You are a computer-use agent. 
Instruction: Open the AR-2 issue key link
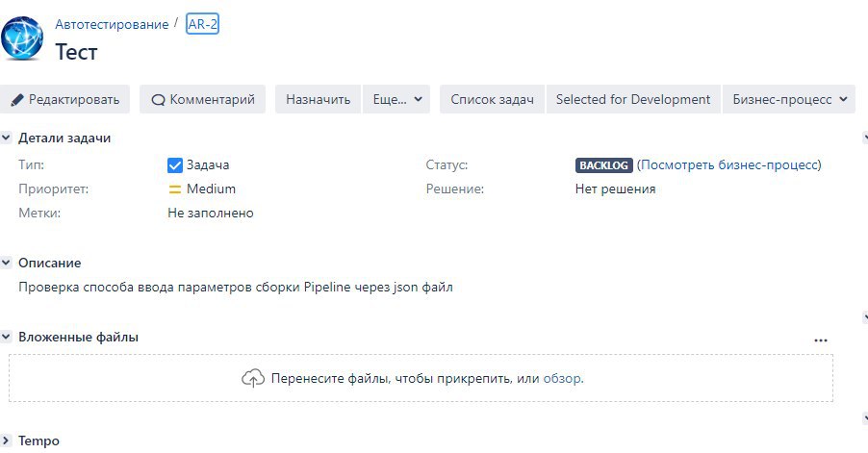click(x=203, y=24)
